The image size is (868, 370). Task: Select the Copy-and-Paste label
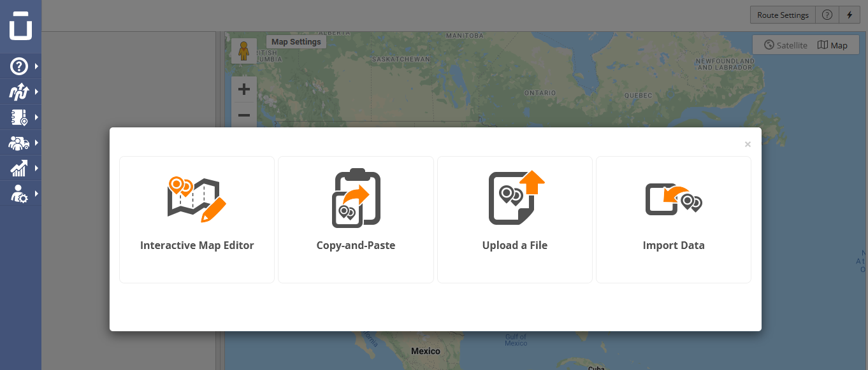click(356, 245)
